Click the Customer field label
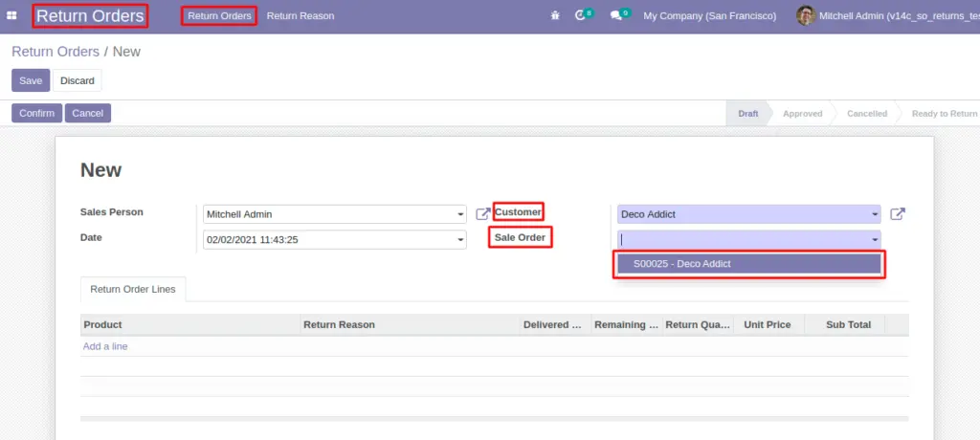 point(518,212)
